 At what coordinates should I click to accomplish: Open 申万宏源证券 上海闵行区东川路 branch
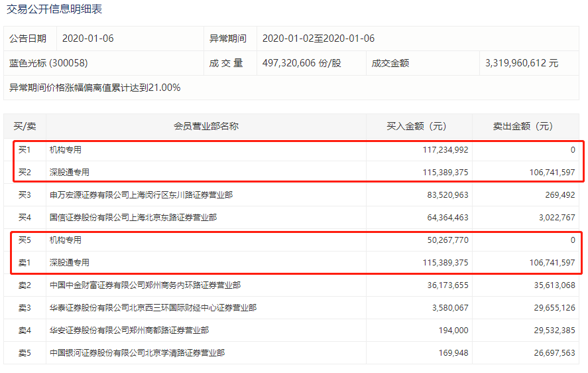click(141, 195)
